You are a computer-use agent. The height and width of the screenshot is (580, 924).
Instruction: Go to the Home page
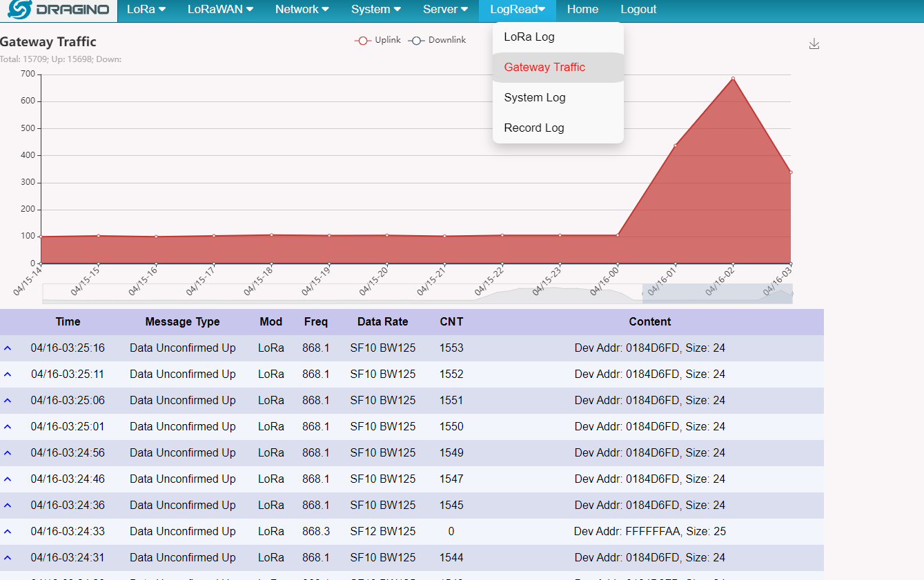582,10
